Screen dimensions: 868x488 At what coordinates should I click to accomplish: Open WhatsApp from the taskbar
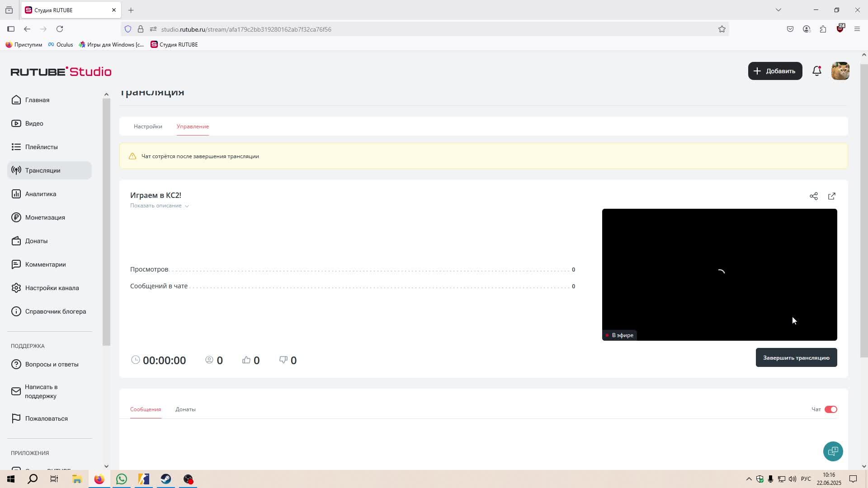(x=122, y=479)
